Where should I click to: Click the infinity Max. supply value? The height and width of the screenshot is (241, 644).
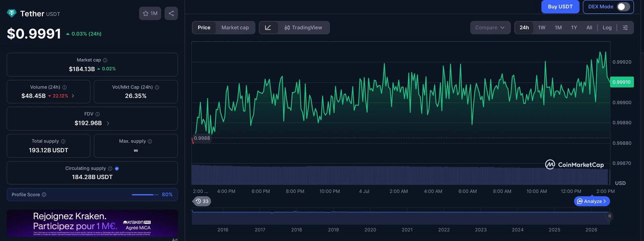136,150
